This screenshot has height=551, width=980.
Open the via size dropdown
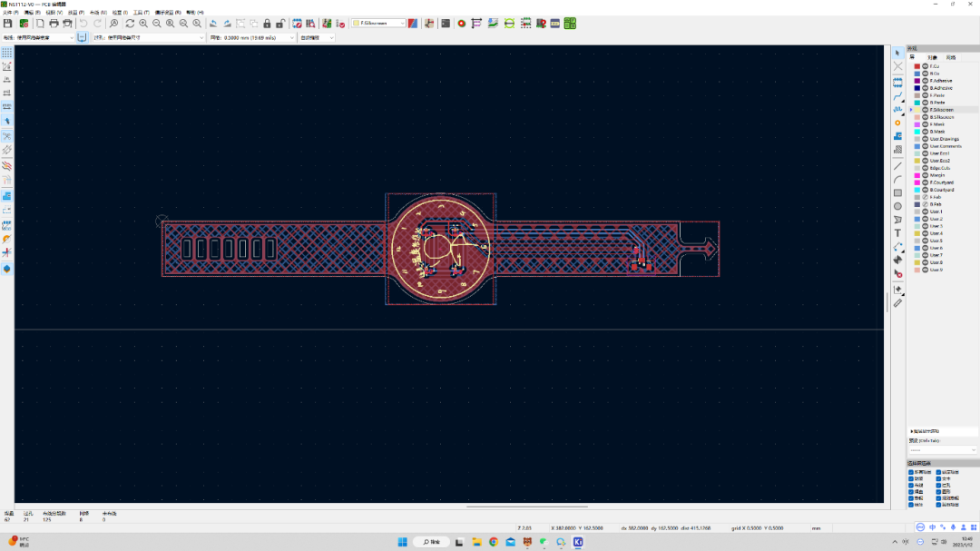click(x=149, y=37)
